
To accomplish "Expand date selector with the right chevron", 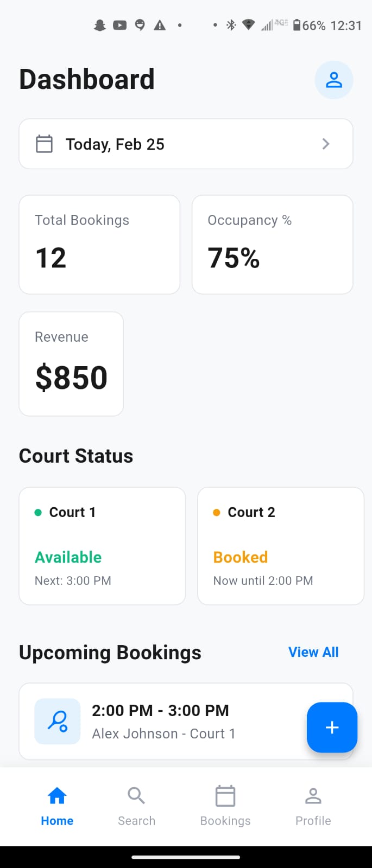I will click(x=326, y=144).
